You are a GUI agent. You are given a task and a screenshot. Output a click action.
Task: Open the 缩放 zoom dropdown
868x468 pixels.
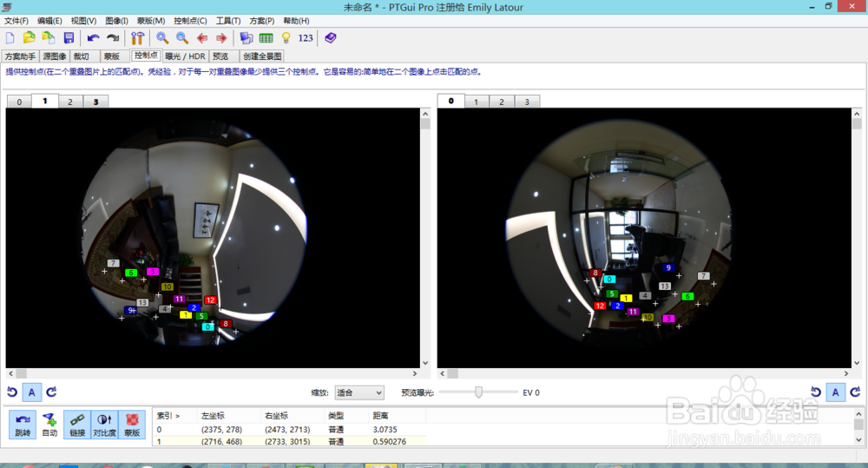pos(359,392)
